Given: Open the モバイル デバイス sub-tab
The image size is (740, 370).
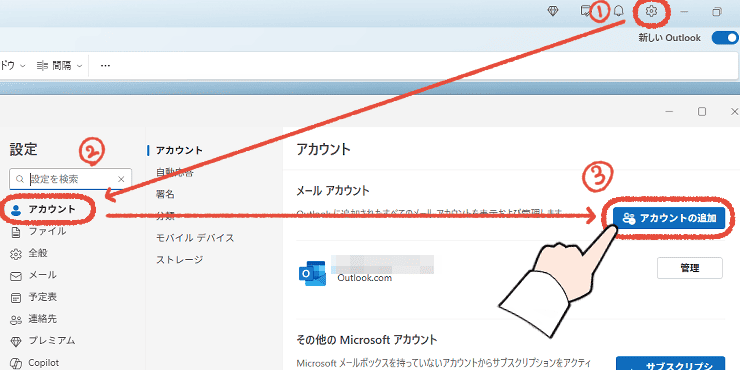Looking at the screenshot, I should (195, 238).
